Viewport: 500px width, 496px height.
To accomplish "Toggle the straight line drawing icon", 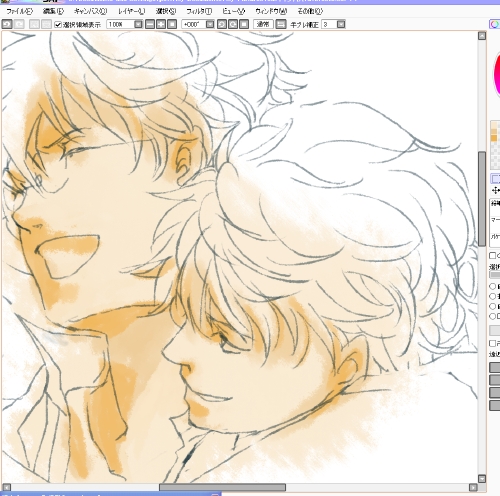I will [281, 24].
